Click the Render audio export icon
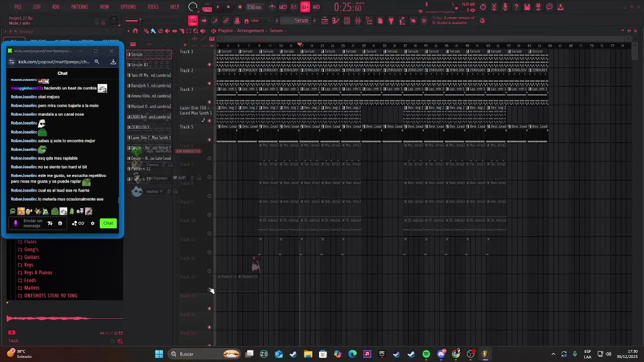The image size is (644, 362). (x=538, y=7)
